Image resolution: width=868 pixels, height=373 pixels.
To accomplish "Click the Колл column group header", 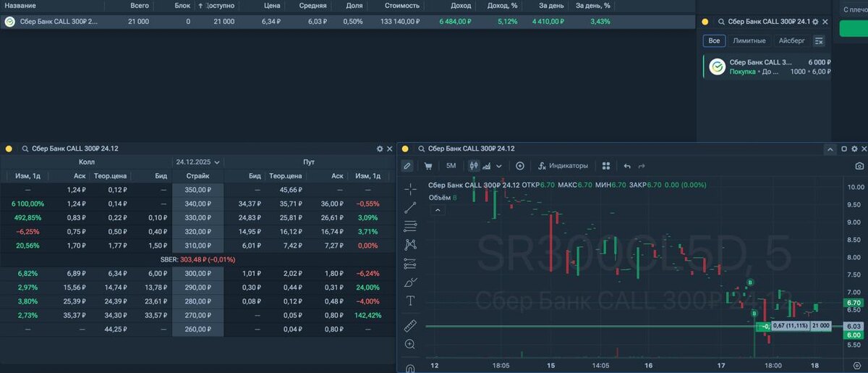I will tap(87, 162).
